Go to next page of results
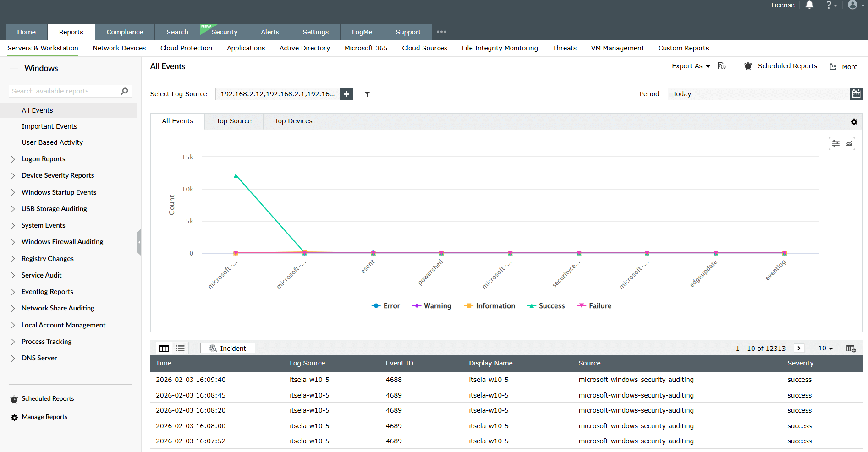This screenshot has height=452, width=868. 799,348
